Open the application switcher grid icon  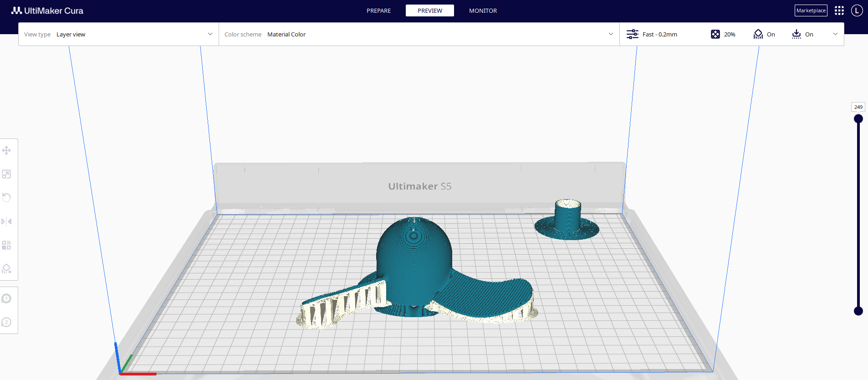(x=839, y=10)
